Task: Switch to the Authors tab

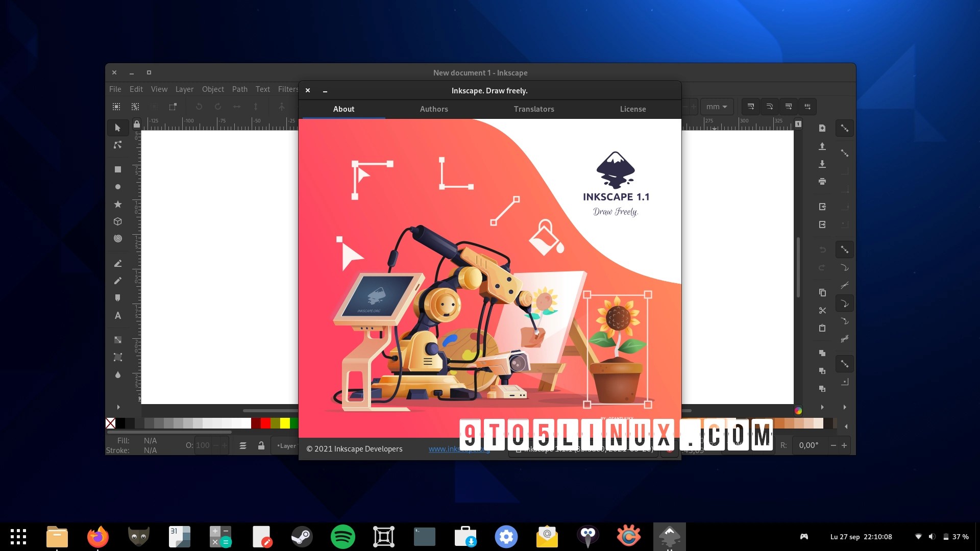Action: pyautogui.click(x=433, y=109)
